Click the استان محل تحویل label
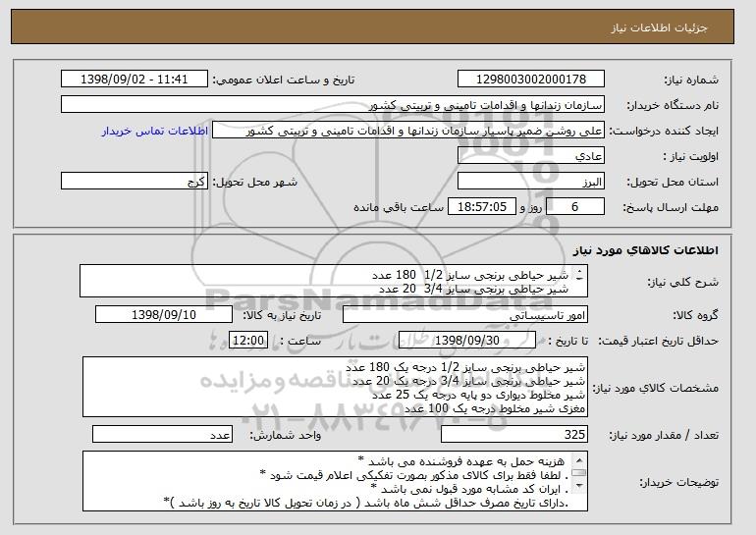 click(x=673, y=182)
